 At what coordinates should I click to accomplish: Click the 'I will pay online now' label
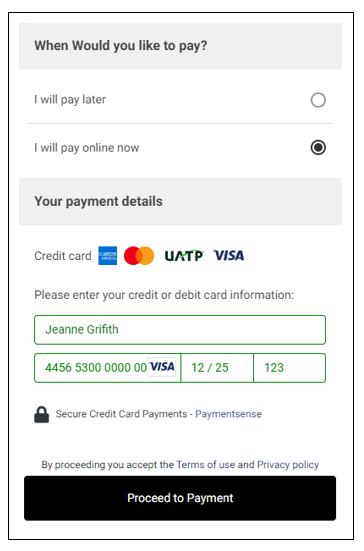[86, 148]
